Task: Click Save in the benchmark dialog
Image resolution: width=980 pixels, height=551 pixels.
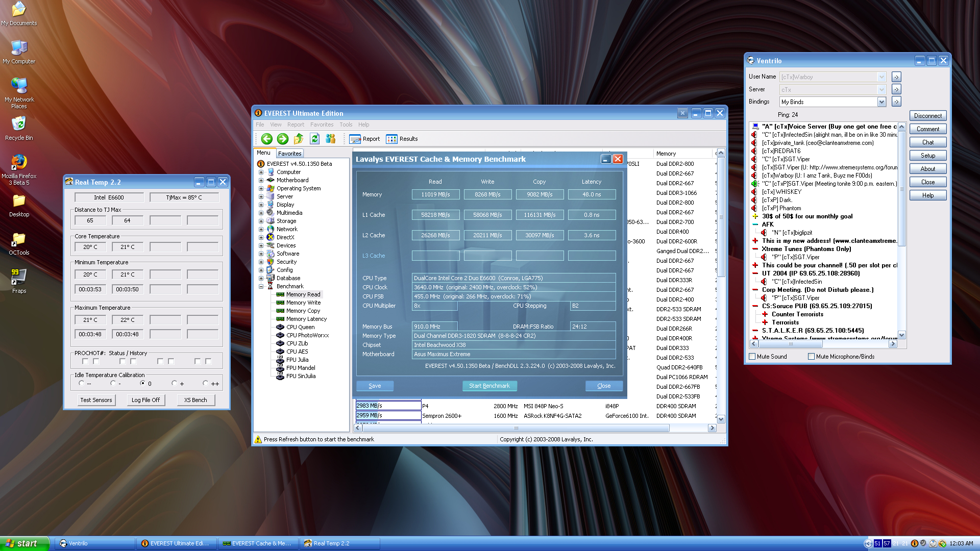Action: (x=375, y=386)
